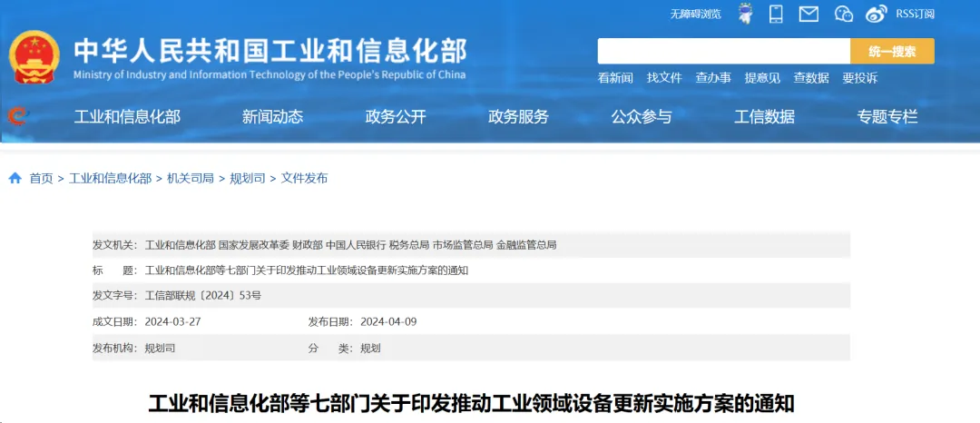Viewport: 980px width, 423px height.
Task: Open 要投诉 quick link
Action: [860, 78]
